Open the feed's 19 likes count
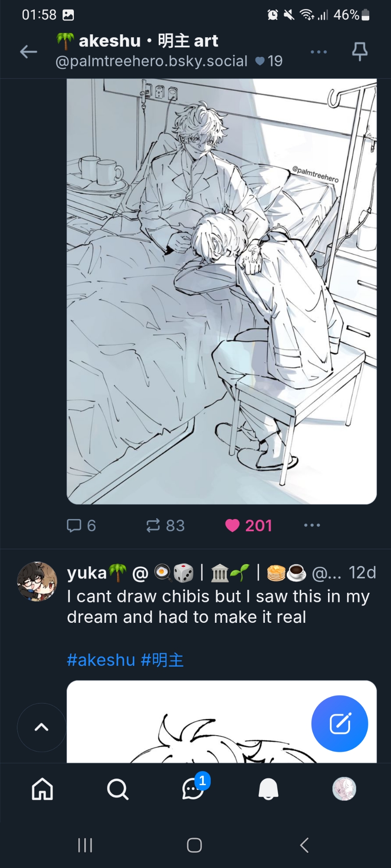 269,61
